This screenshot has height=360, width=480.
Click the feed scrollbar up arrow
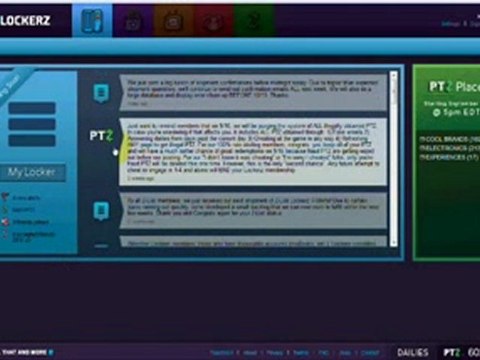pyautogui.click(x=394, y=75)
